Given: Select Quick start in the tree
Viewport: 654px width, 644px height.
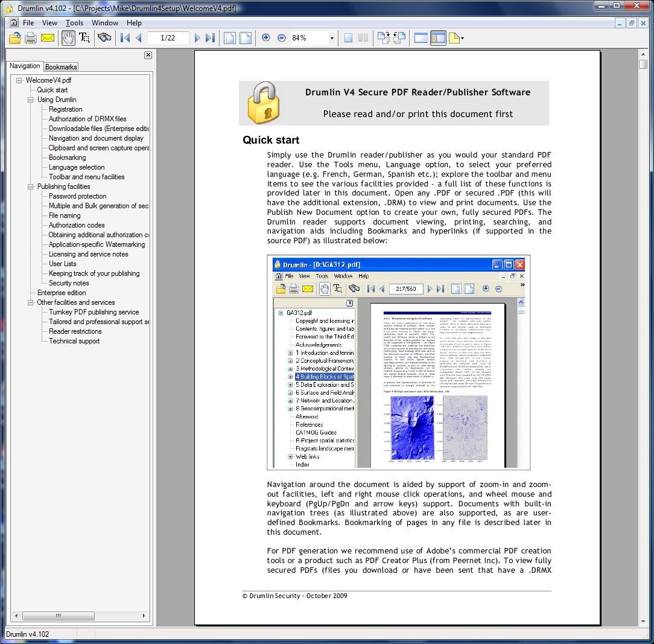Looking at the screenshot, I should [x=52, y=90].
